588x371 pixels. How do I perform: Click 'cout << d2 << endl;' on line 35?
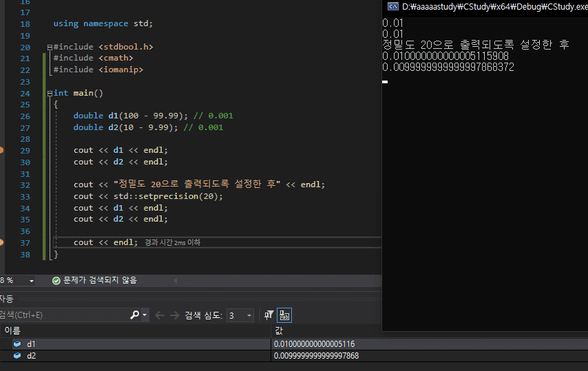[x=120, y=219]
